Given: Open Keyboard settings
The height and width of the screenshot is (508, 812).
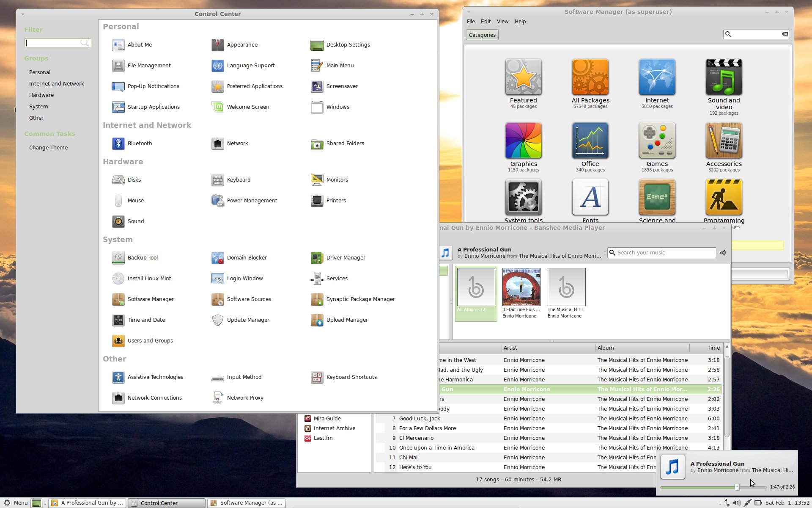Looking at the screenshot, I should click(x=231, y=179).
